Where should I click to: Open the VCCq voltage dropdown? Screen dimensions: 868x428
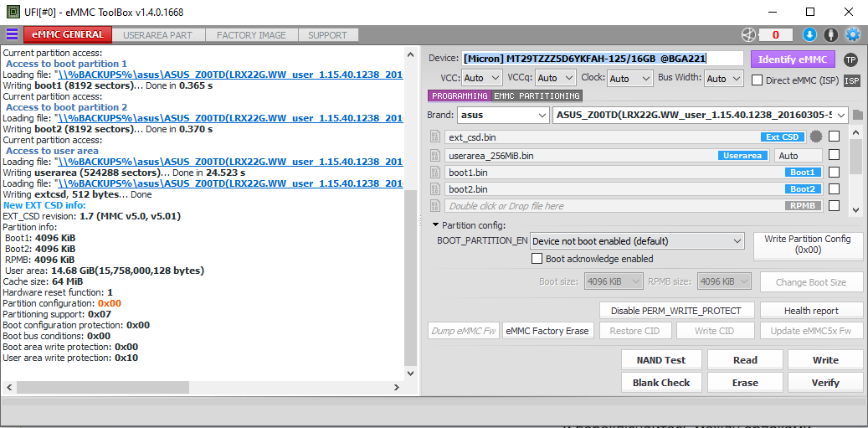point(556,79)
